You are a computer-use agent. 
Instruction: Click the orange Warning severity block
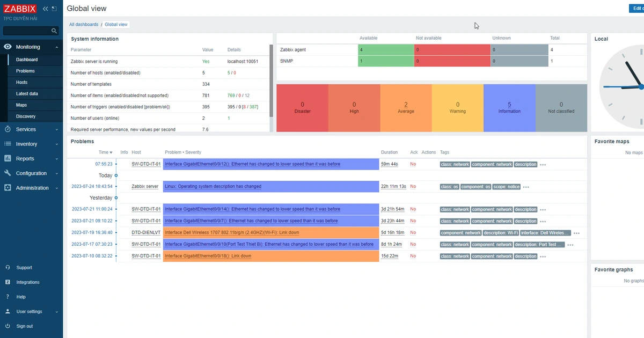click(457, 107)
